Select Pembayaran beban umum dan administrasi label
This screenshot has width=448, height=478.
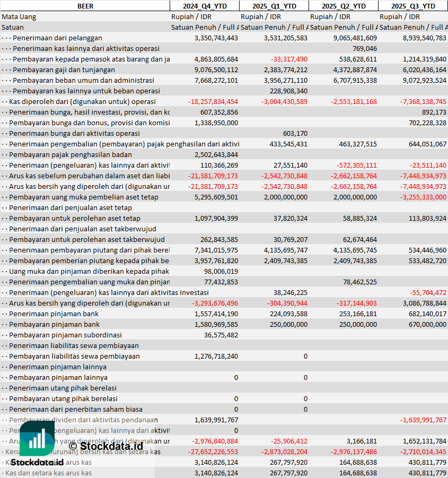tap(83, 81)
